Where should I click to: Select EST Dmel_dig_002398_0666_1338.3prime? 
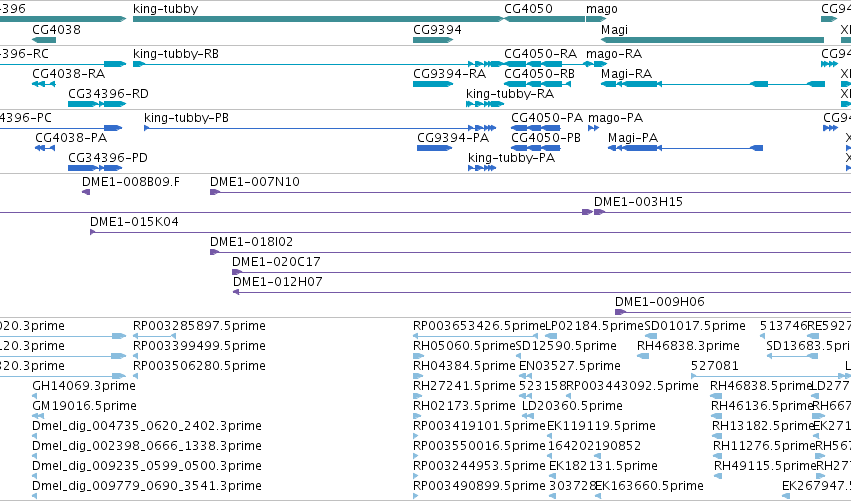point(35,456)
